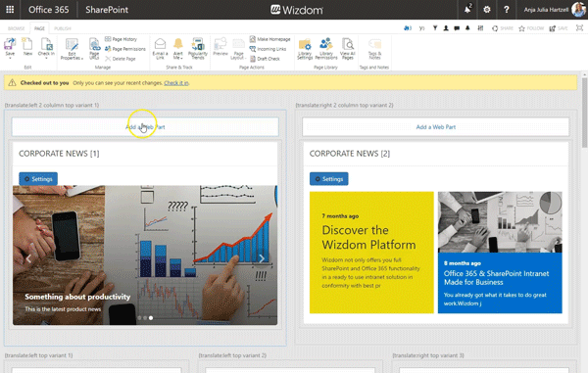Click the E-mail a Link icon
Image resolution: width=588 pixels, height=373 pixels.
160,49
